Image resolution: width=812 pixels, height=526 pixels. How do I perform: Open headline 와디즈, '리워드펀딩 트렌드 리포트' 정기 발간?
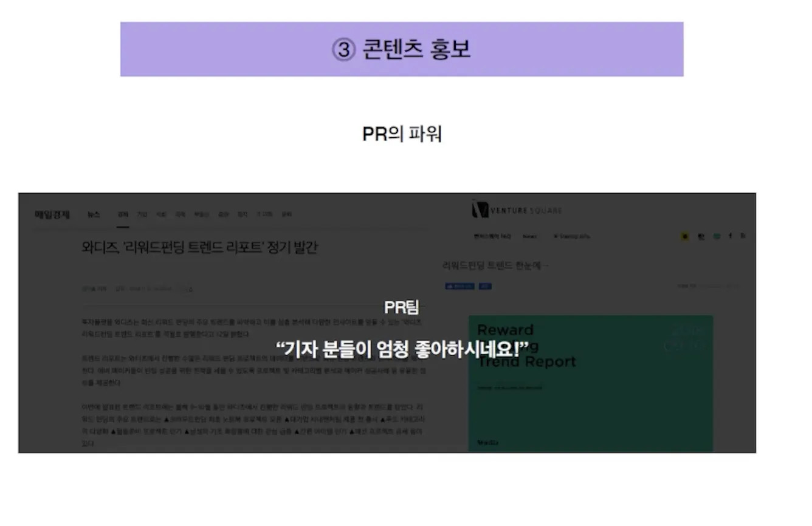pyautogui.click(x=200, y=248)
